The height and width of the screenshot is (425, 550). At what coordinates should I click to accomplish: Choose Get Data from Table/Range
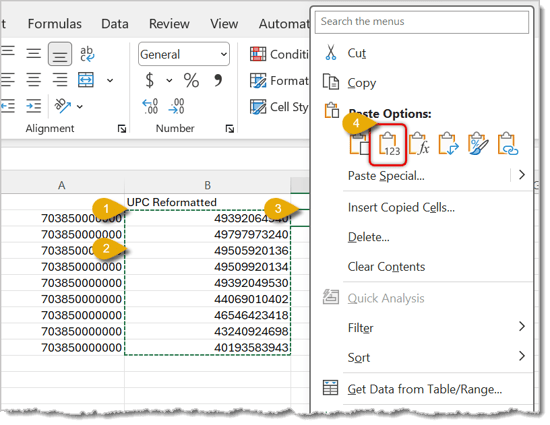click(425, 389)
